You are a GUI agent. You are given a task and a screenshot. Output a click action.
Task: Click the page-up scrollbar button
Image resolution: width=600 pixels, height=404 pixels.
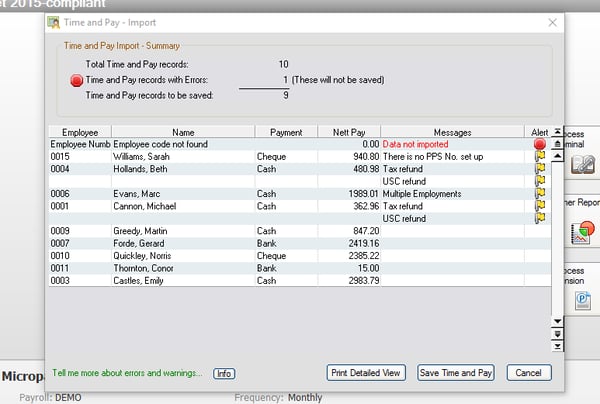point(558,144)
